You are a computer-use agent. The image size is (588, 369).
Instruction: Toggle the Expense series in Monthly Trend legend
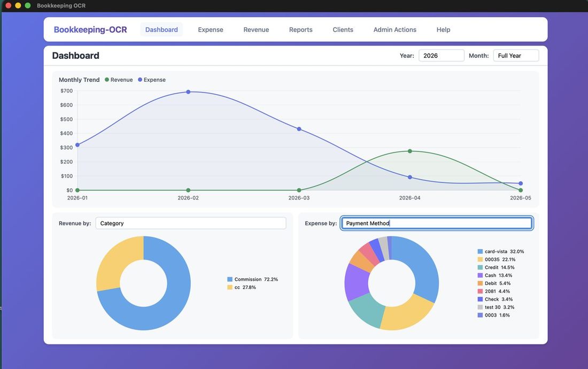152,79
